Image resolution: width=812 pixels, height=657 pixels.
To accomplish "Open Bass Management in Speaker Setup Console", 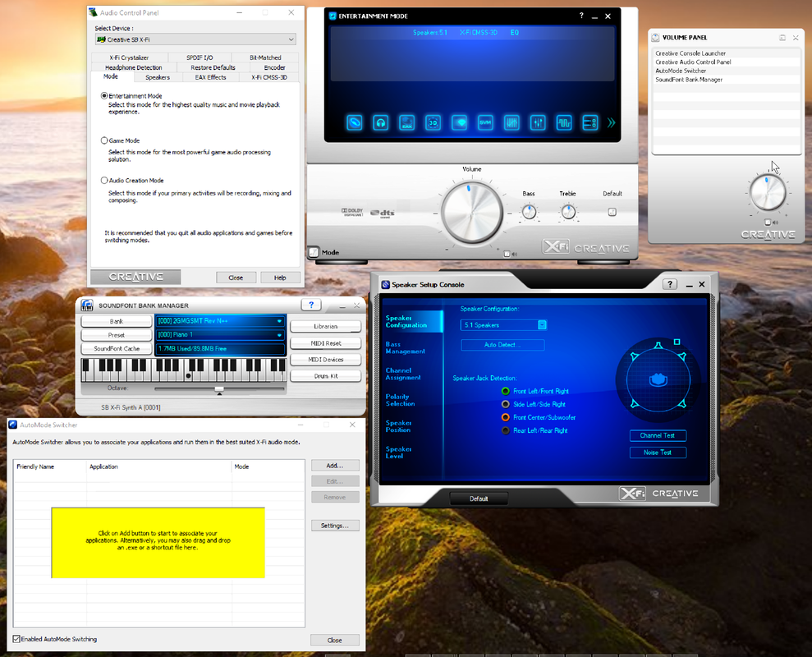I will (405, 347).
